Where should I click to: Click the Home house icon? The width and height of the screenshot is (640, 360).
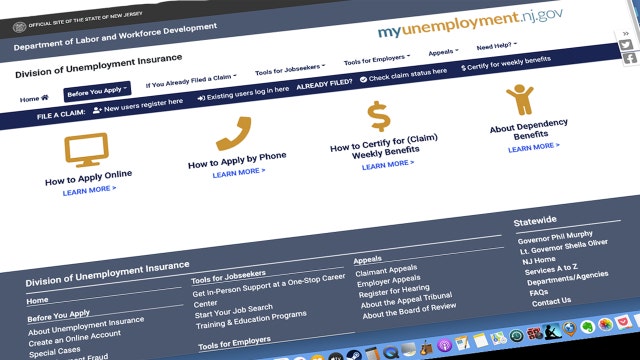pos(44,97)
